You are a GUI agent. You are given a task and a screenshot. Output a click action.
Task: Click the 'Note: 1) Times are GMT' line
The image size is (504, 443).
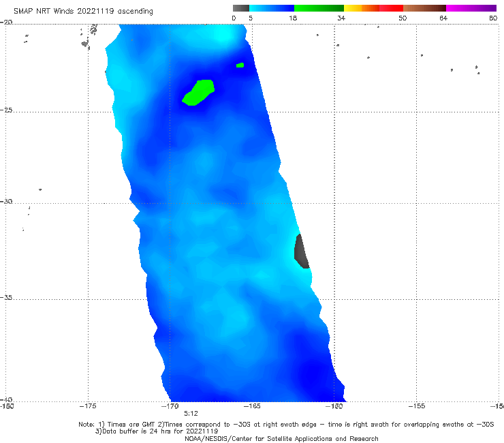click(x=286, y=425)
